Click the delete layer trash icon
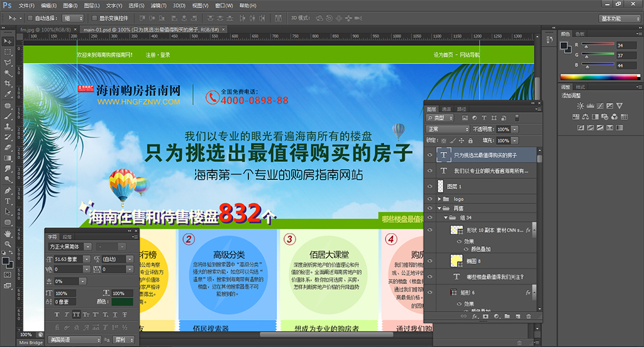Image resolution: width=644 pixels, height=347 pixels. click(528, 316)
